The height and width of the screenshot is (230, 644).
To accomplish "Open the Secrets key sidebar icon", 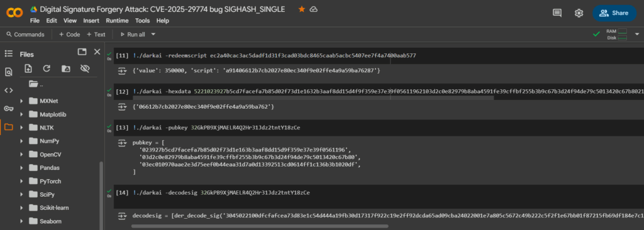I will [9, 109].
